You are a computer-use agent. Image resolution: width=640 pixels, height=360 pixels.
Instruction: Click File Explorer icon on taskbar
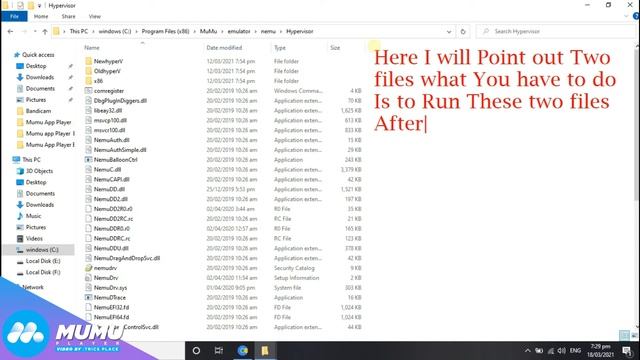tap(265, 351)
